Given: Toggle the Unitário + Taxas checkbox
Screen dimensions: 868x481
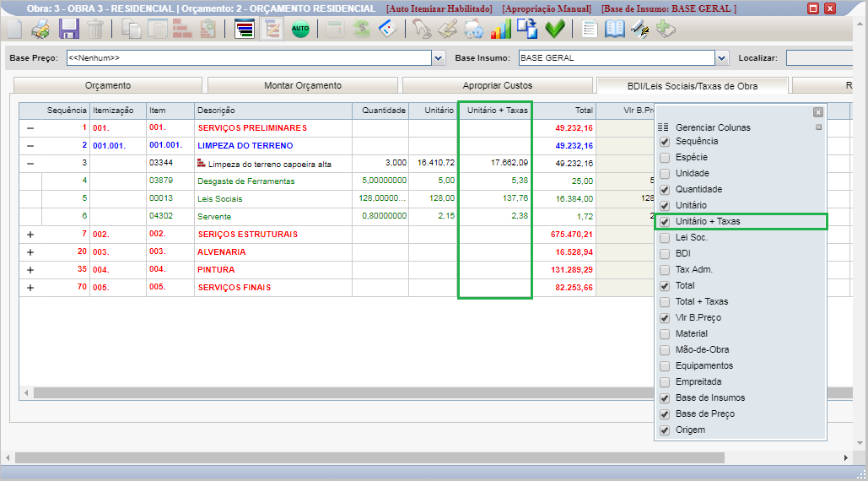Looking at the screenshot, I should [665, 222].
